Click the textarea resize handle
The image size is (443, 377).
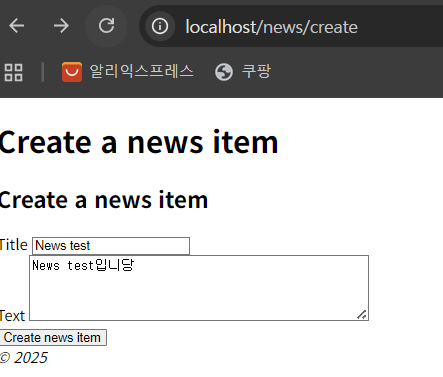(x=362, y=314)
